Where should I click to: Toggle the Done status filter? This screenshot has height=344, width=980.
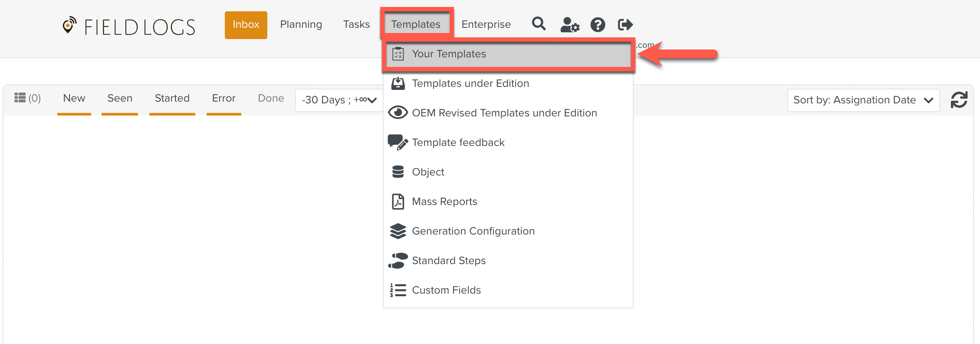point(271,99)
